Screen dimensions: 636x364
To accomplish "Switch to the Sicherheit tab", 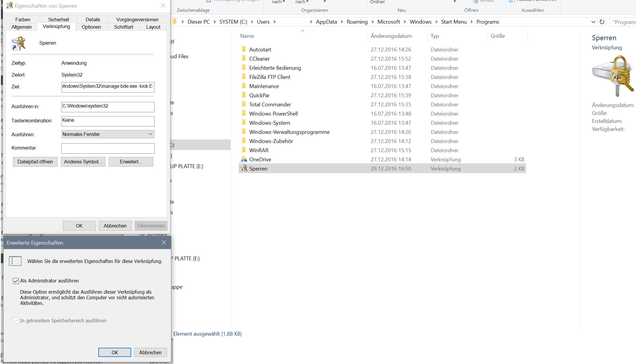I will click(x=58, y=19).
